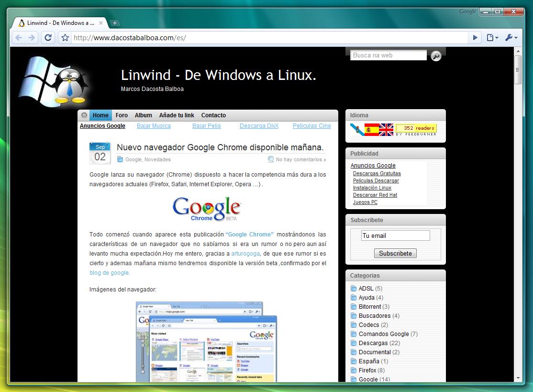Open the Documental category
Image resolution: width=533 pixels, height=392 pixels.
coord(375,352)
